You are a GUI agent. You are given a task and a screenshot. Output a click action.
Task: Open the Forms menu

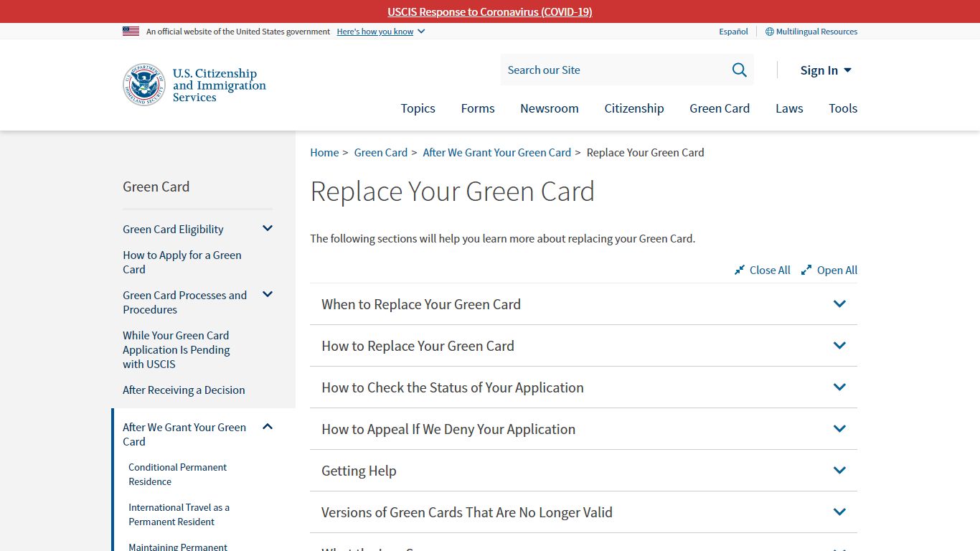(478, 108)
